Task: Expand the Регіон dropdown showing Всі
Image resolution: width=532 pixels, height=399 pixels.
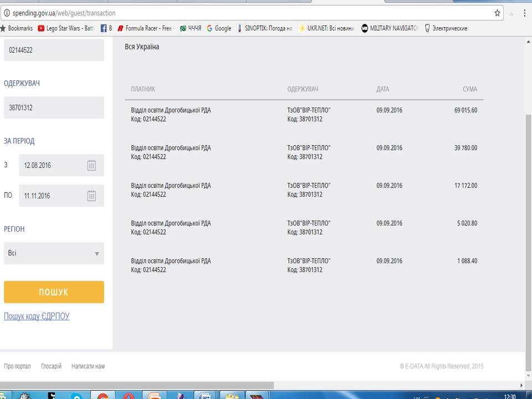Action: pyautogui.click(x=54, y=253)
